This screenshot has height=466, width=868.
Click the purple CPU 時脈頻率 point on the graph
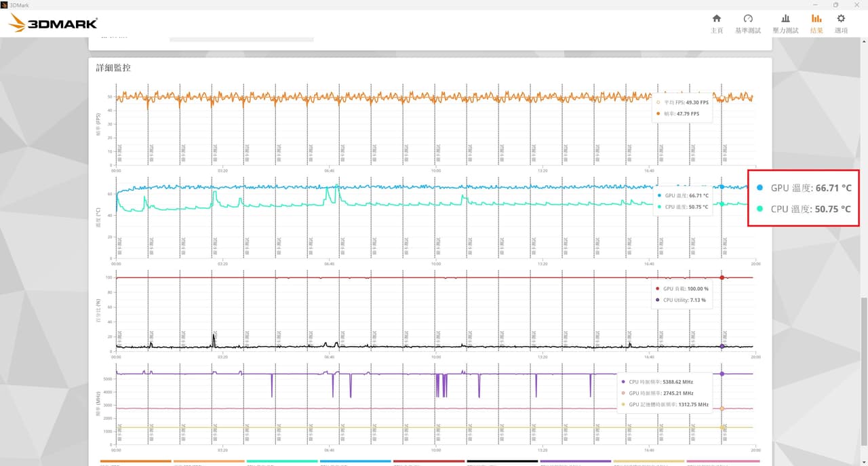coord(722,374)
